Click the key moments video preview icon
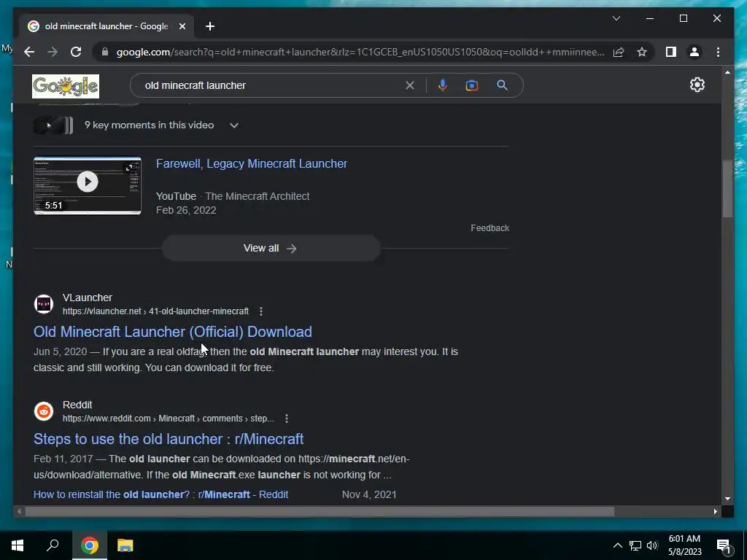This screenshot has width=747, height=560. pos(53,125)
